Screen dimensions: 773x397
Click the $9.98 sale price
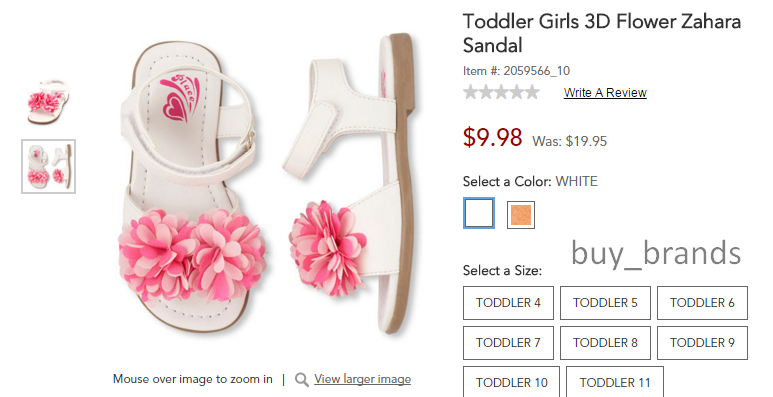(492, 138)
